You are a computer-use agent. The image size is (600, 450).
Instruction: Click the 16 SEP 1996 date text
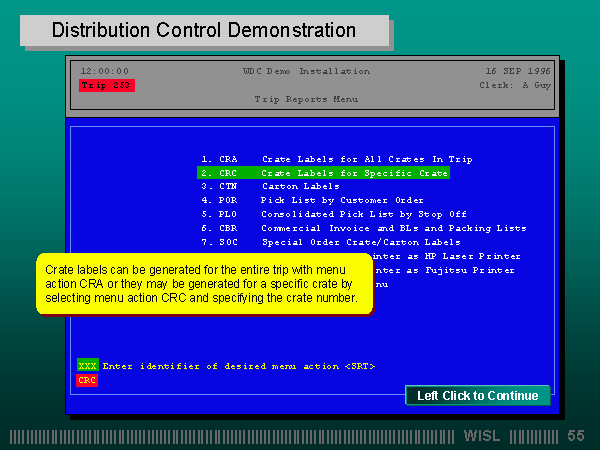pyautogui.click(x=518, y=71)
